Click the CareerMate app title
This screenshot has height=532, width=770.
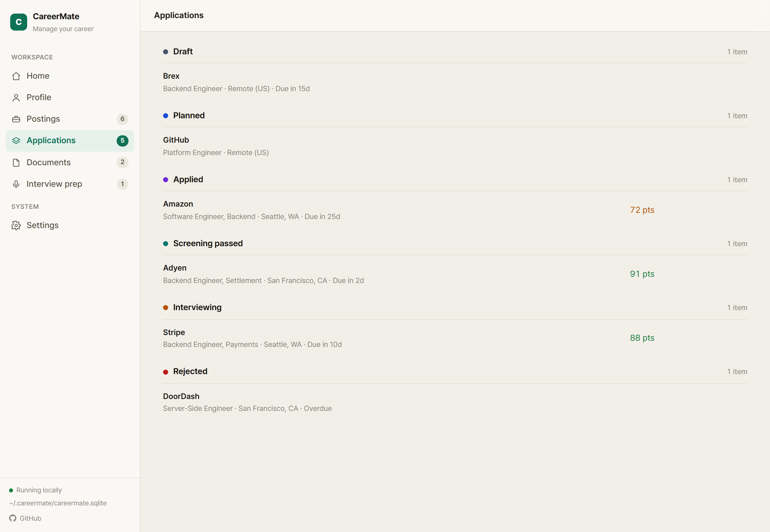point(56,16)
